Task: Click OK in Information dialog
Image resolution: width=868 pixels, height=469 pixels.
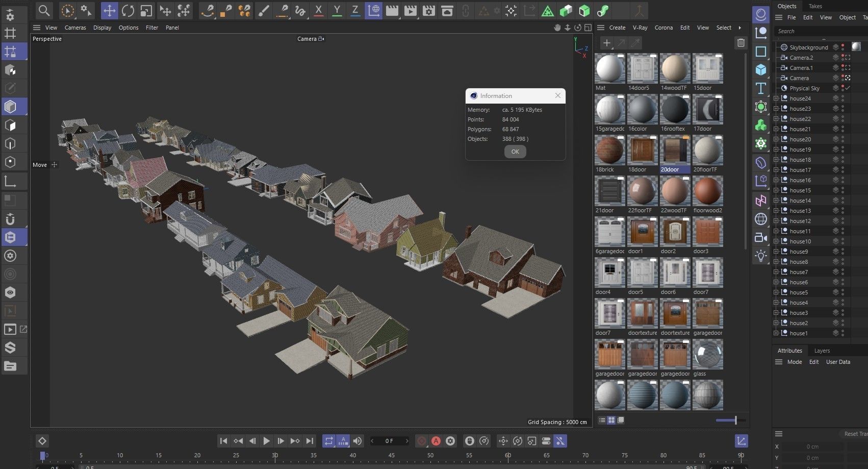Action: (515, 152)
